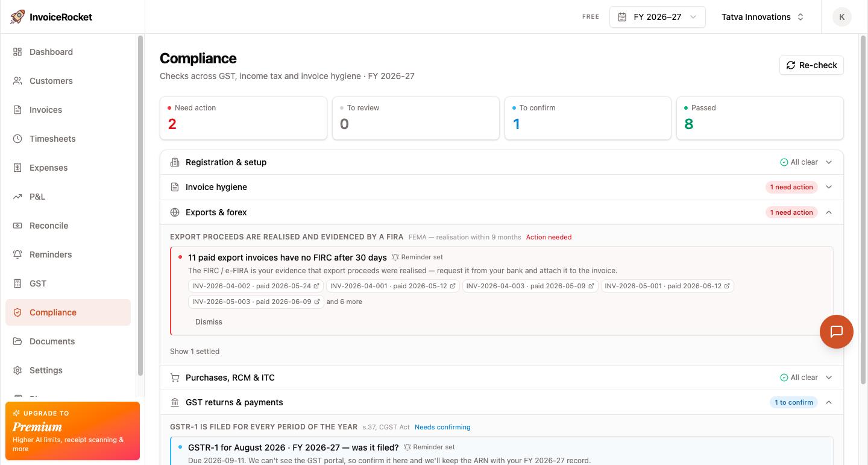
Task: Open Settings in the sidebar
Action: [68, 370]
